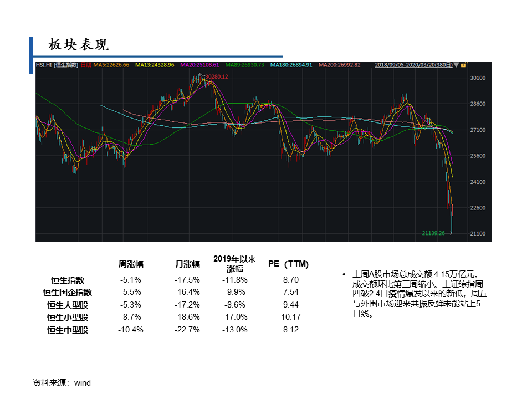Viewport: 532px width, 399px height.
Task: Click the PE (TTM) column header
Action: 288,264
